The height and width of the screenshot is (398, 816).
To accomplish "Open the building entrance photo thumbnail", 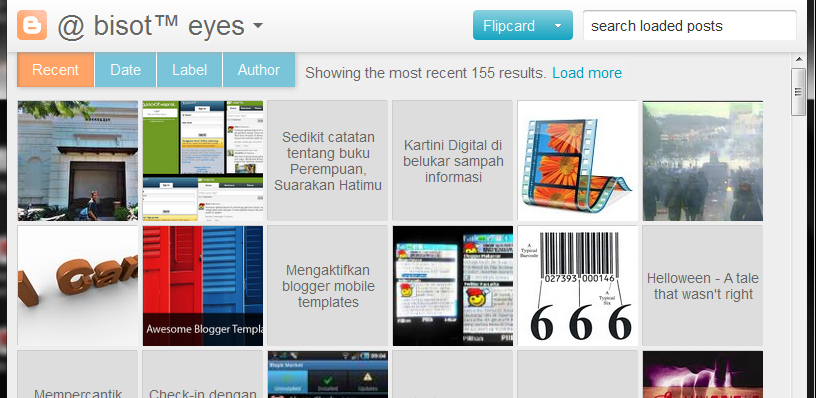I will [x=78, y=161].
